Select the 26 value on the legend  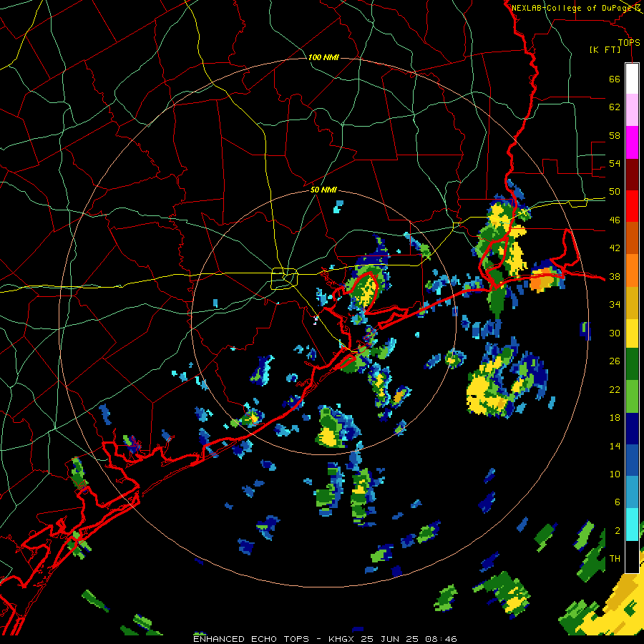tap(615, 361)
